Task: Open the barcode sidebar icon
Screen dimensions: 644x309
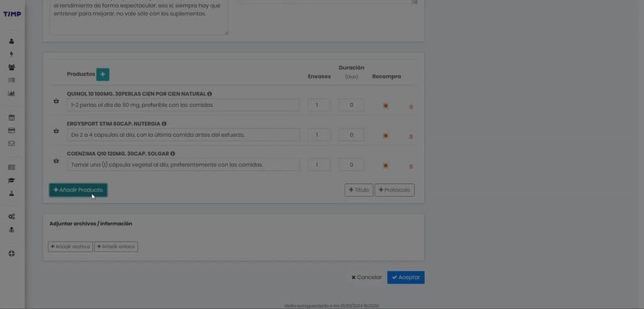Action: 11,80
